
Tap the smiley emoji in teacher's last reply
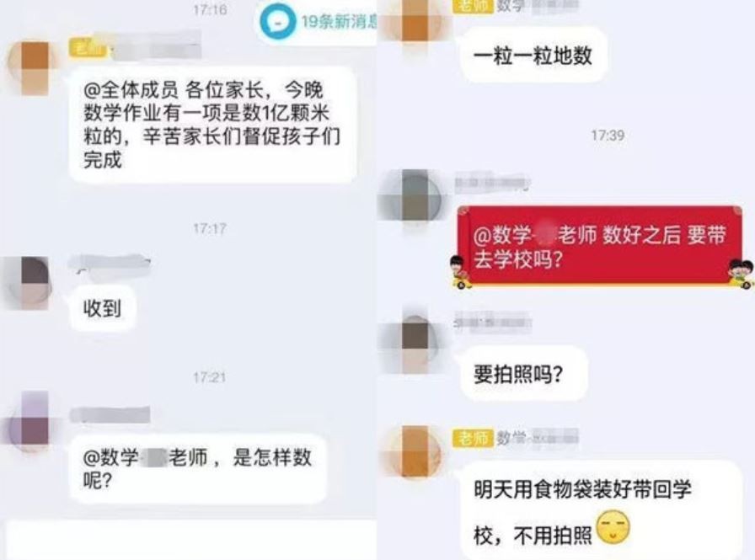pyautogui.click(x=613, y=527)
